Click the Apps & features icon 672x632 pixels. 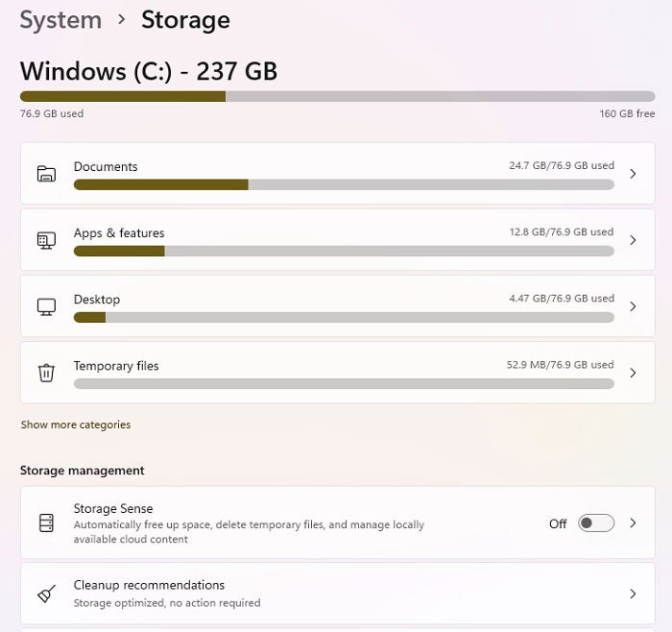[46, 240]
